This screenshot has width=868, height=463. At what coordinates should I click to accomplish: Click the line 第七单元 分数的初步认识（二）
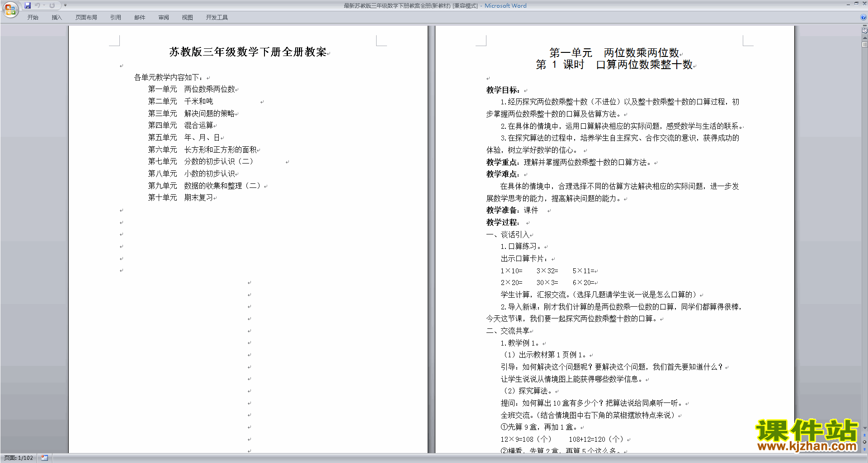[201, 162]
